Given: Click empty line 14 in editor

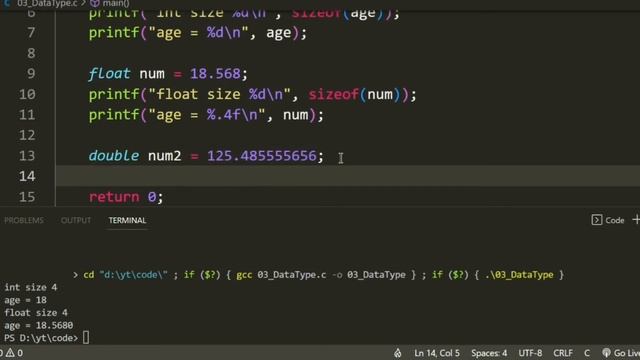Looking at the screenshot, I should [x=347, y=176].
